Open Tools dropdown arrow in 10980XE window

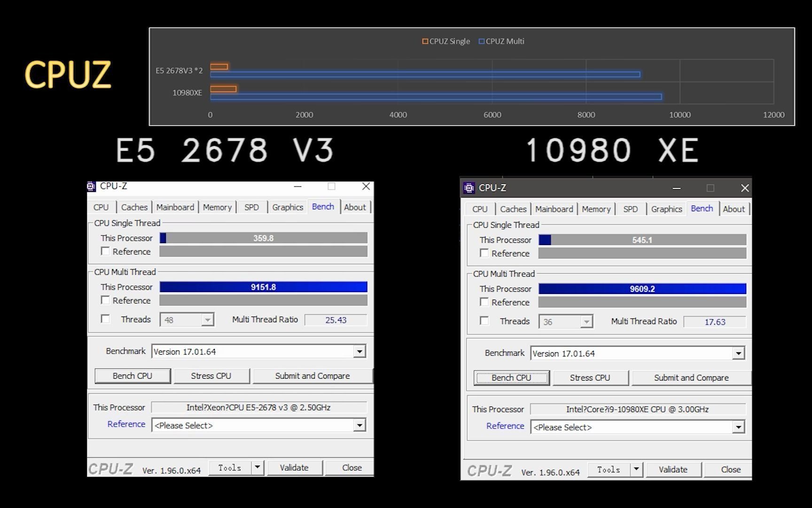(636, 469)
